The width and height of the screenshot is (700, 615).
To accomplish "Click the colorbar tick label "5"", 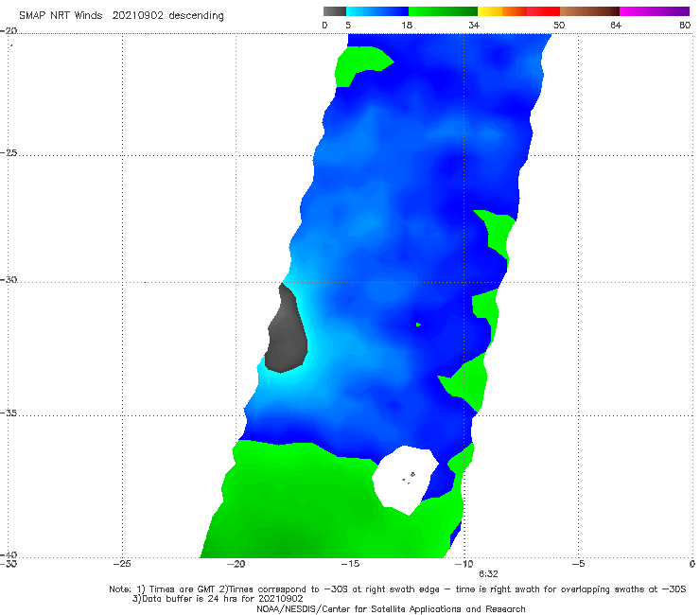I will point(348,25).
